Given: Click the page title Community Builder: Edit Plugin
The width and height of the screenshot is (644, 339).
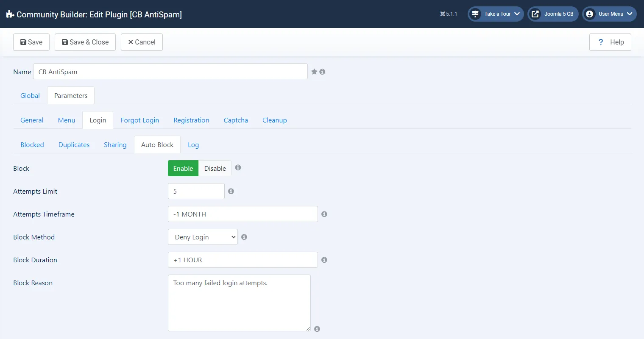Looking at the screenshot, I should click(x=99, y=14).
